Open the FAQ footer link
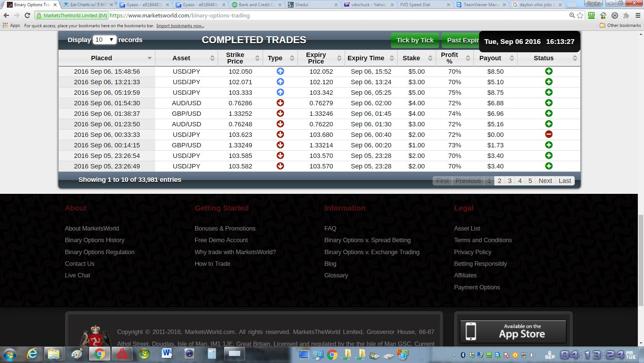Viewport: 644px width, 363px height. [x=330, y=228]
